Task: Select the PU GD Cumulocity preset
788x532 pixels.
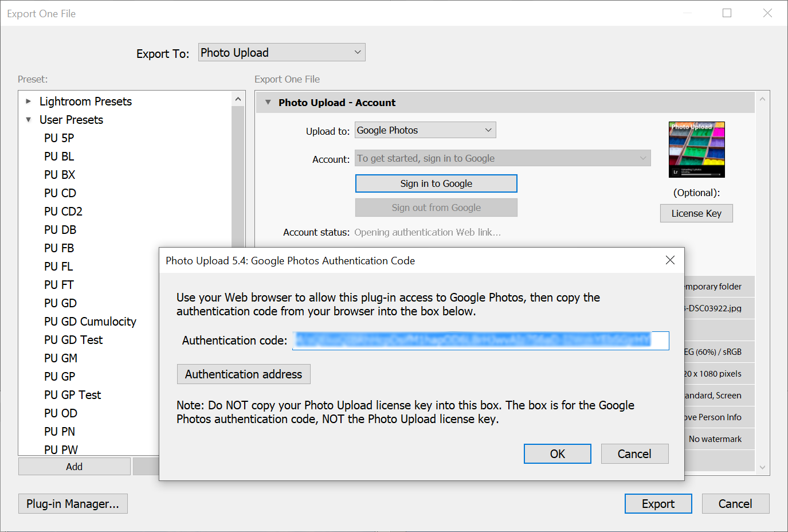Action: (90, 322)
